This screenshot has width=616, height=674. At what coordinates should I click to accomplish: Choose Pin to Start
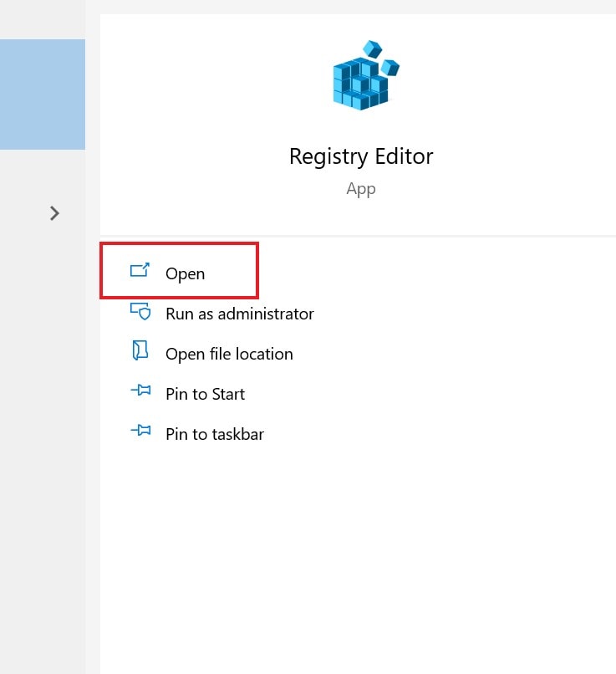(x=206, y=394)
